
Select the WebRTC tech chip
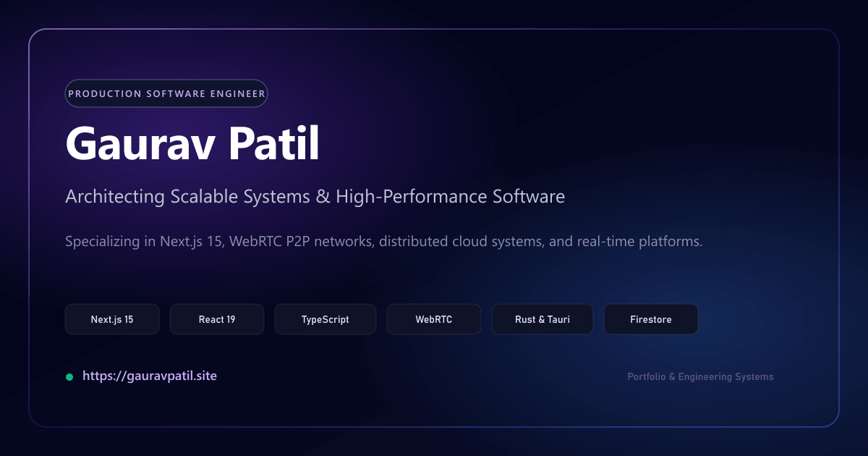(x=434, y=319)
